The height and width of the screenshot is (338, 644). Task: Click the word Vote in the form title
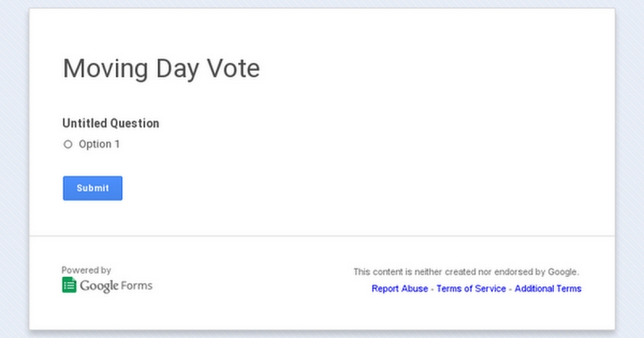(x=233, y=68)
